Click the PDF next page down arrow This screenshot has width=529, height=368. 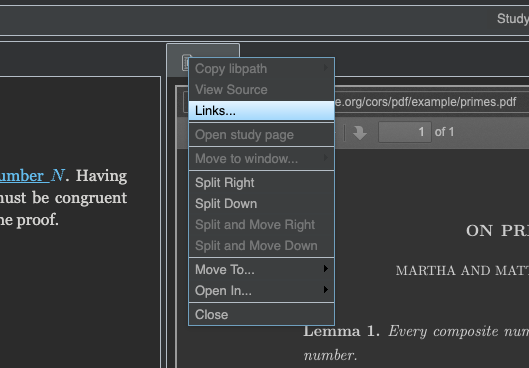(x=360, y=132)
